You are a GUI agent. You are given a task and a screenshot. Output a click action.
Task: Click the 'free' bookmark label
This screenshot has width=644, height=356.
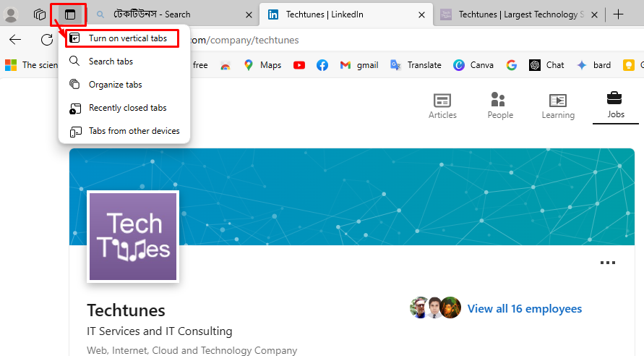(x=200, y=65)
